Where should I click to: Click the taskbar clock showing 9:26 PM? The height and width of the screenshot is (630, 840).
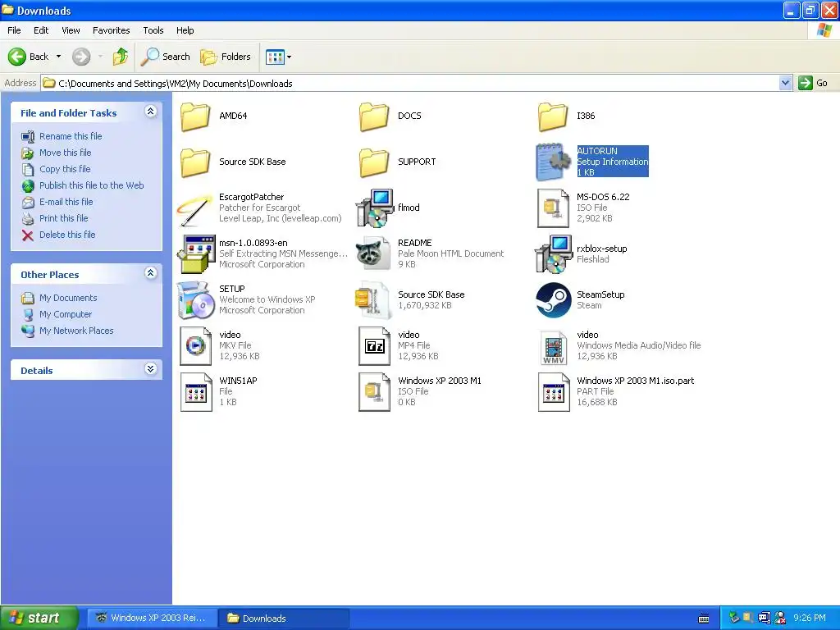pyautogui.click(x=810, y=619)
